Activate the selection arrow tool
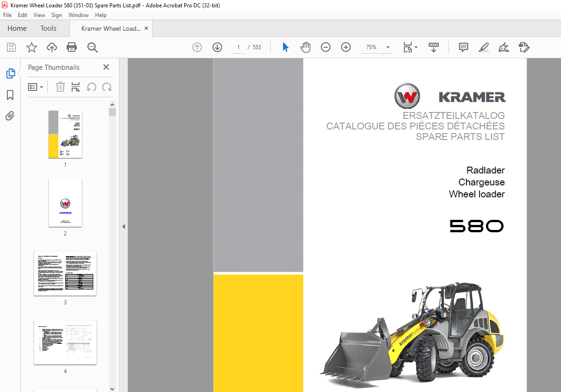 click(285, 47)
